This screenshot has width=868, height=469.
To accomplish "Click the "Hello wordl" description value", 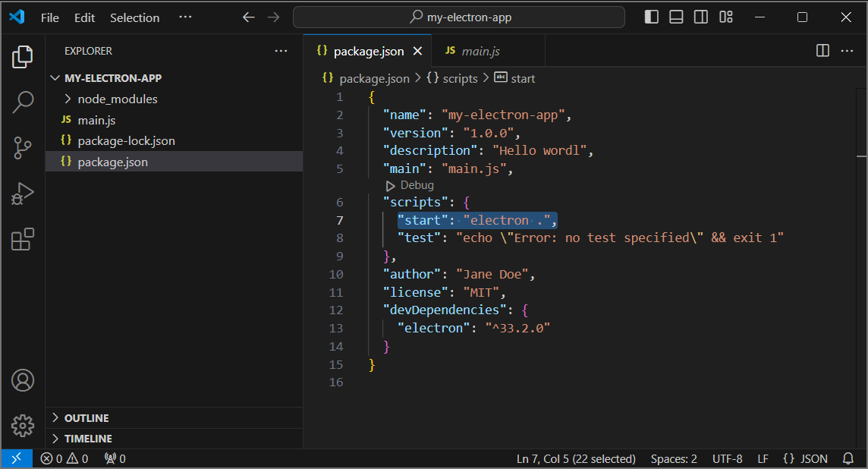I will [539, 150].
